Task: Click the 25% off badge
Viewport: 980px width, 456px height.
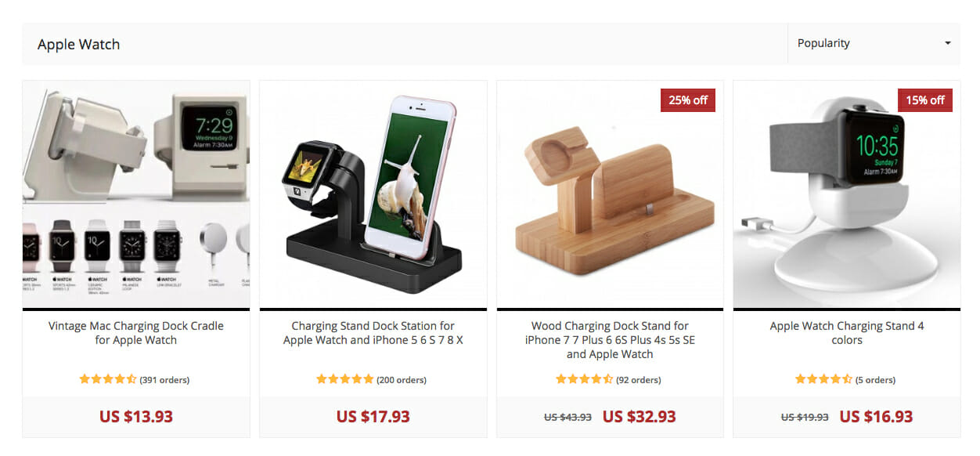Action: click(x=688, y=100)
